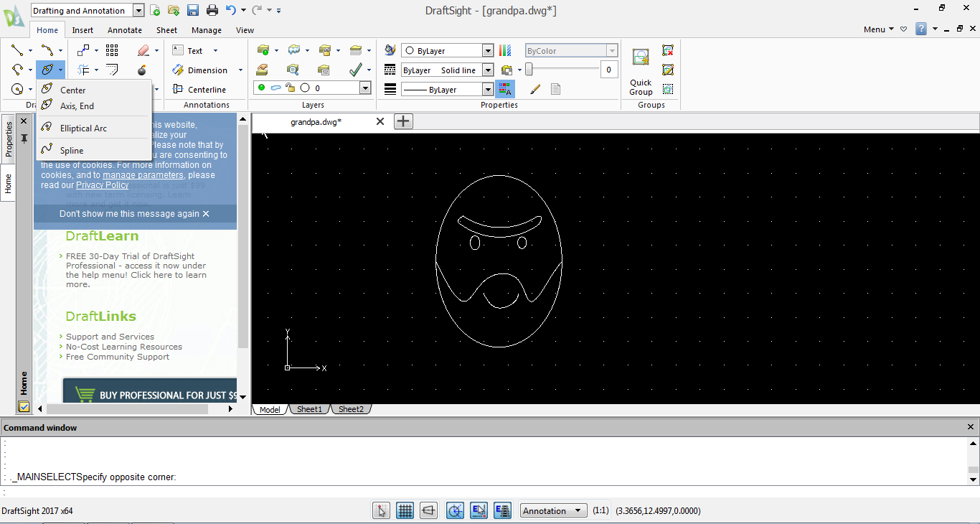Open the Drafting and Annotation workspace dropdown
This screenshot has height=524, width=980.
point(138,10)
